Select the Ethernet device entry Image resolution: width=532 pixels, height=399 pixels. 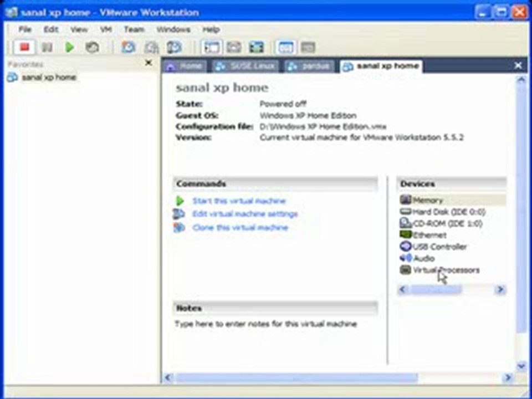[x=429, y=235]
